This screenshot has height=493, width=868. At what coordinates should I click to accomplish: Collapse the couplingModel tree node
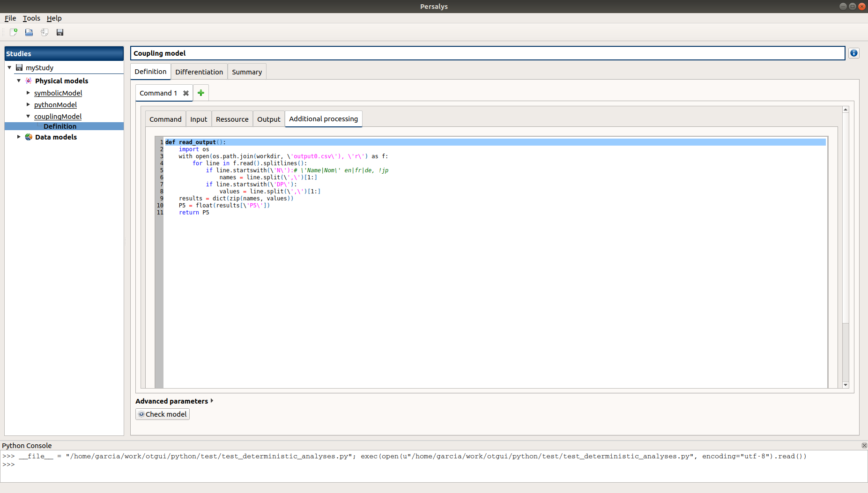coord(28,116)
